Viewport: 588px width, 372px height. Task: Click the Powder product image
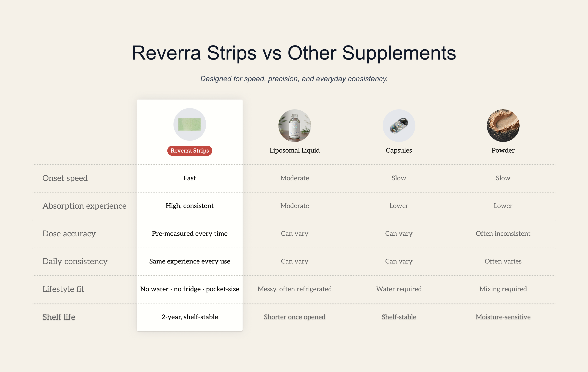[503, 125]
